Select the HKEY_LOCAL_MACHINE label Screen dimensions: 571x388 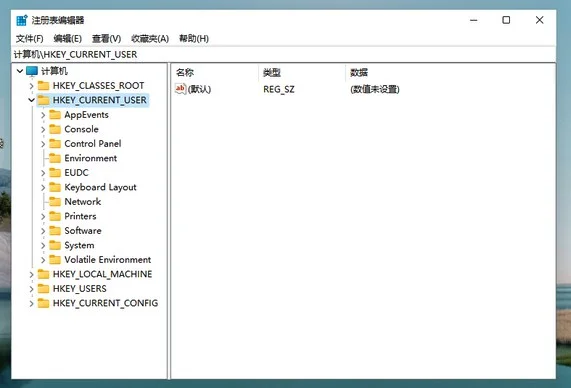[102, 274]
